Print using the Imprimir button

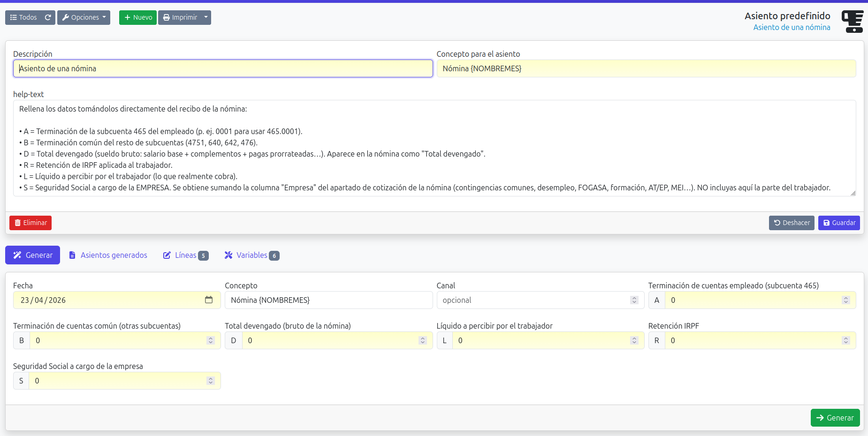(180, 17)
